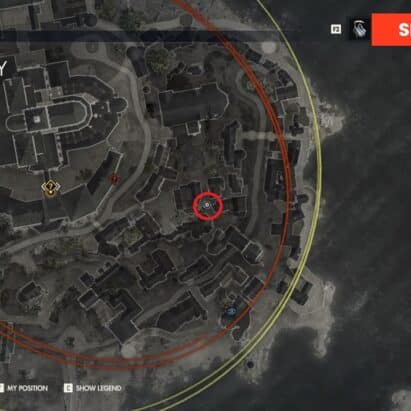Click the hand gesture icon at top right
Viewport: 411px width, 411px height.
[359, 29]
